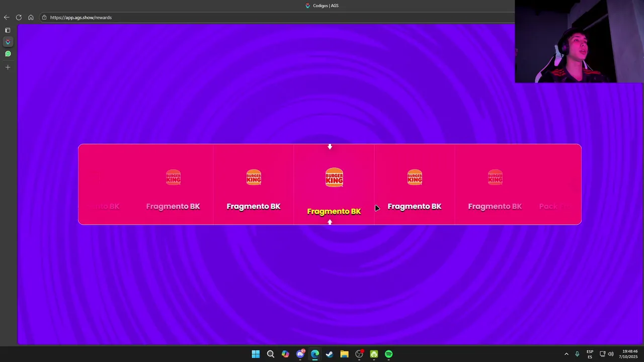Open the volume control speaker icon
644x362 pixels.
611,354
